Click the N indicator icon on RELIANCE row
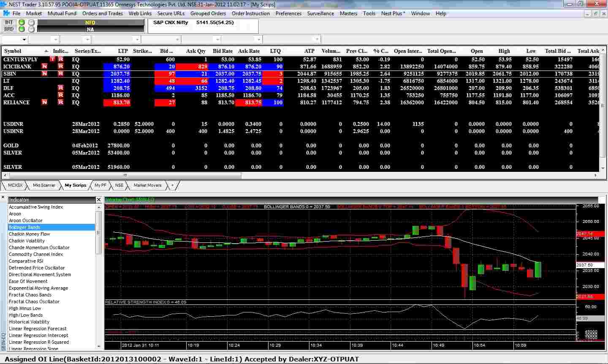 (x=44, y=102)
